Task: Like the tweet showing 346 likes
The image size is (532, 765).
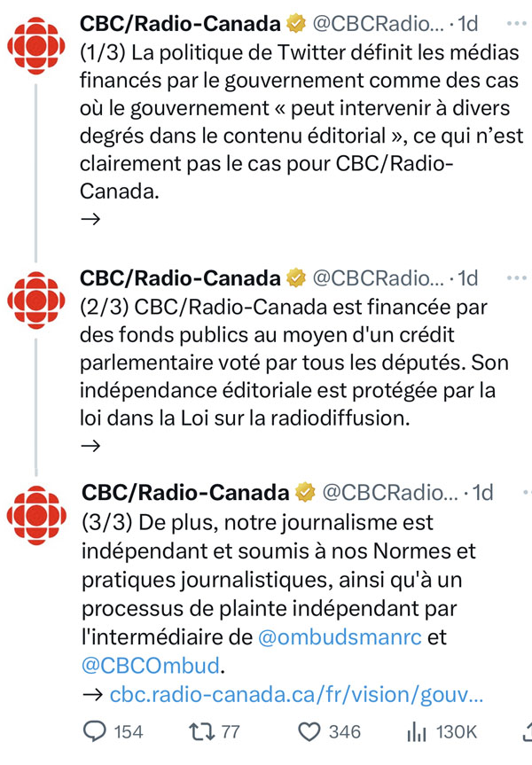Action: click(x=309, y=732)
